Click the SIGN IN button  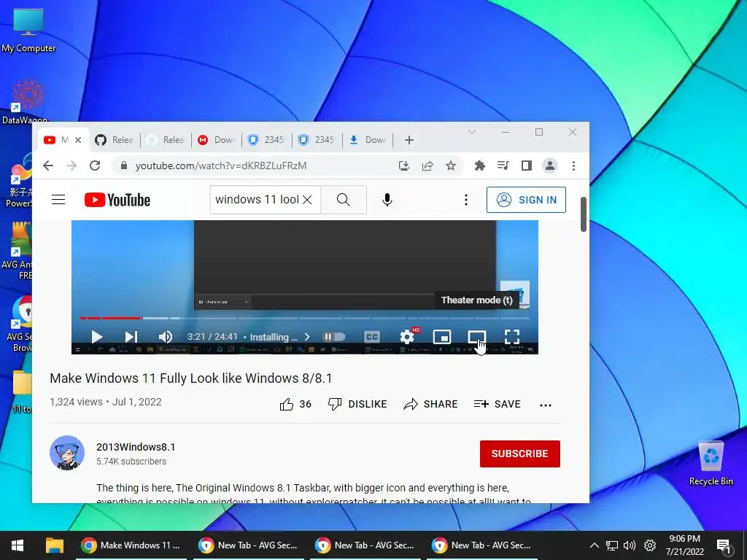(x=526, y=200)
